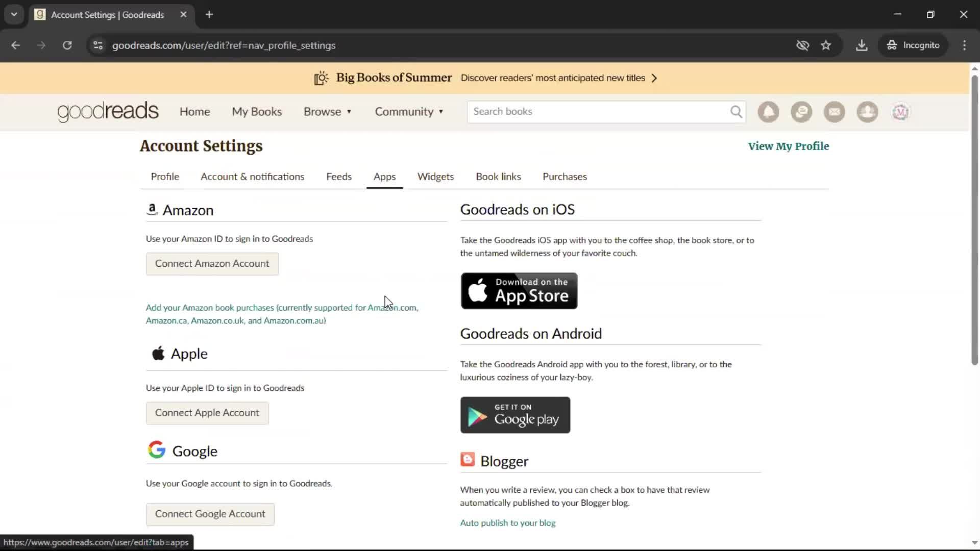Bookmark this page with the star icon
Image resolution: width=980 pixels, height=551 pixels.
[826, 45]
